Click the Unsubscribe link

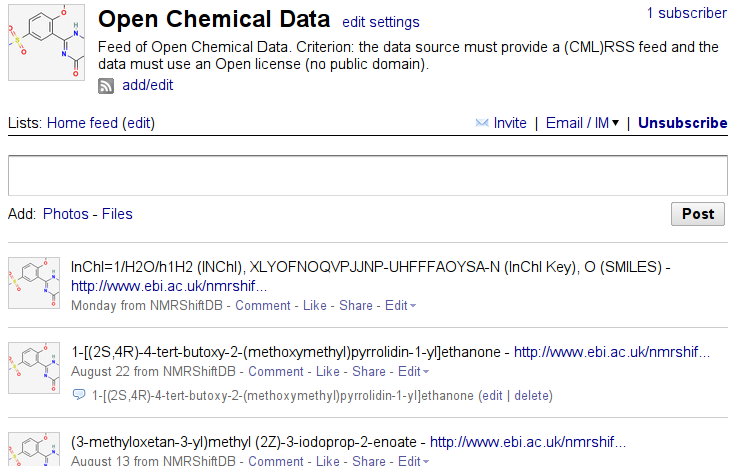tap(682, 123)
